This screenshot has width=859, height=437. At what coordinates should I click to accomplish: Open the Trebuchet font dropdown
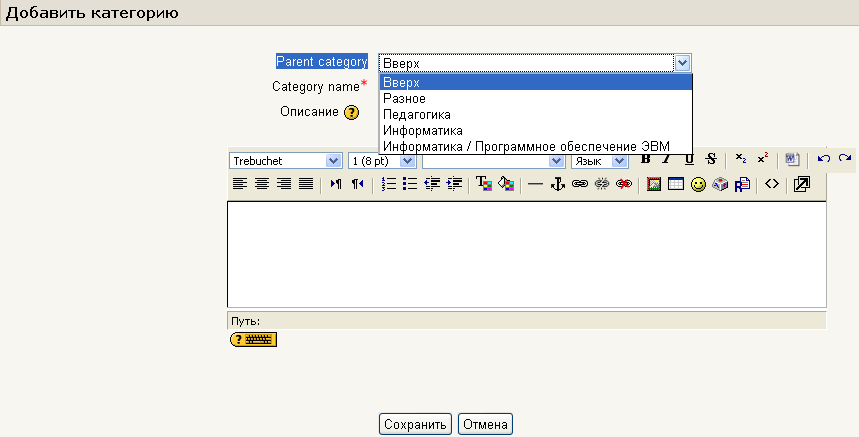[285, 161]
